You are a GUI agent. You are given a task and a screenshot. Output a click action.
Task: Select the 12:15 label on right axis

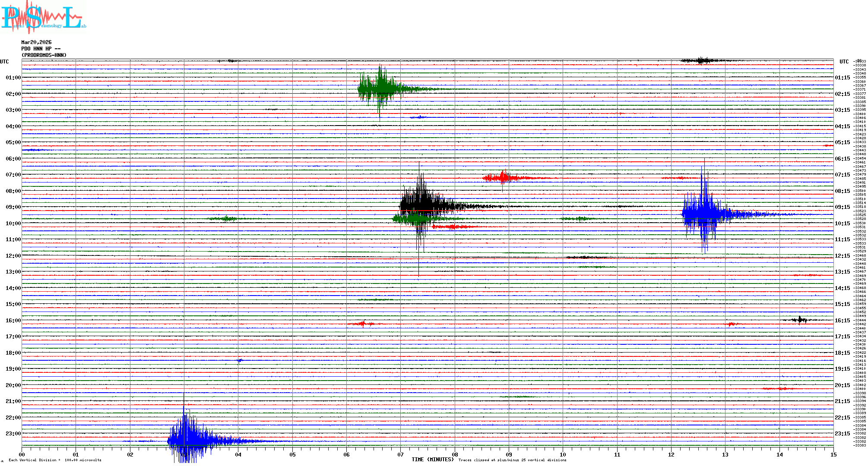click(x=842, y=256)
